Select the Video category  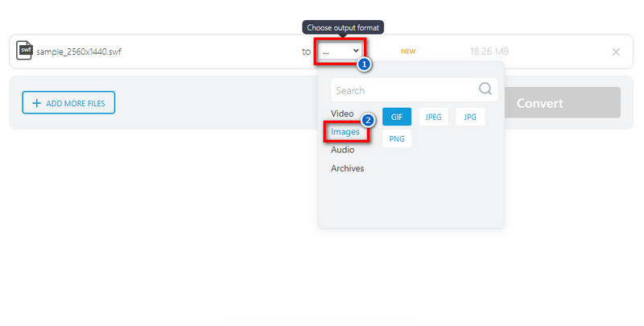pyautogui.click(x=342, y=113)
